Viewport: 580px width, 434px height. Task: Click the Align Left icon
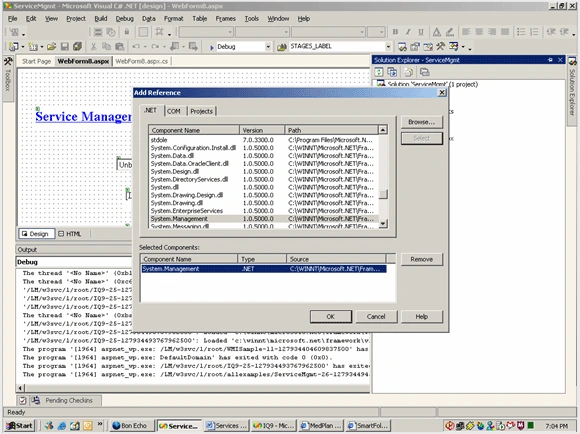(x=466, y=32)
